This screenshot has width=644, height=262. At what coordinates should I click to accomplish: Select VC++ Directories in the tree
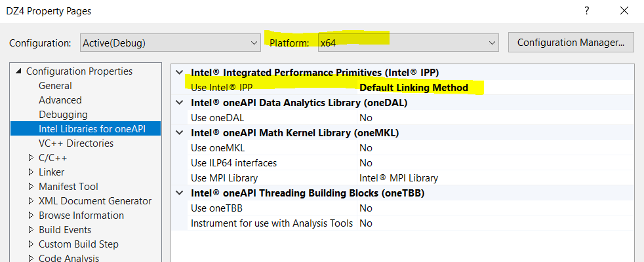(x=76, y=143)
